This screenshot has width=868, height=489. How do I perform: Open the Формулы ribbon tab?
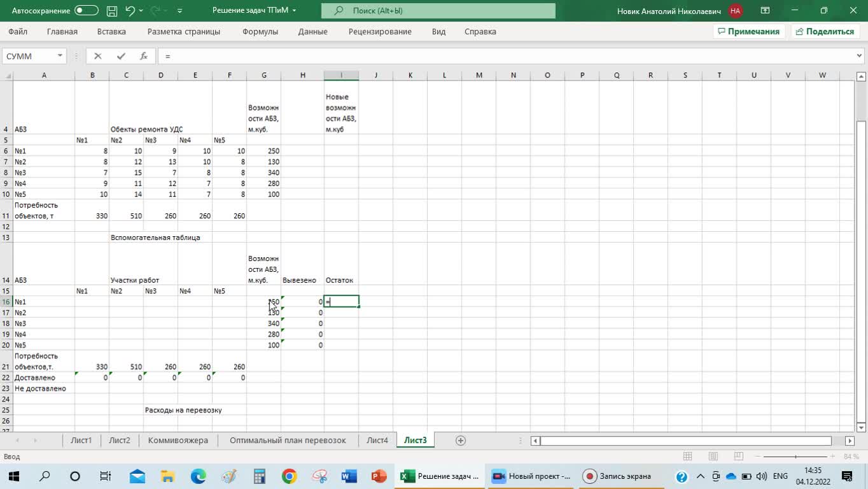260,31
